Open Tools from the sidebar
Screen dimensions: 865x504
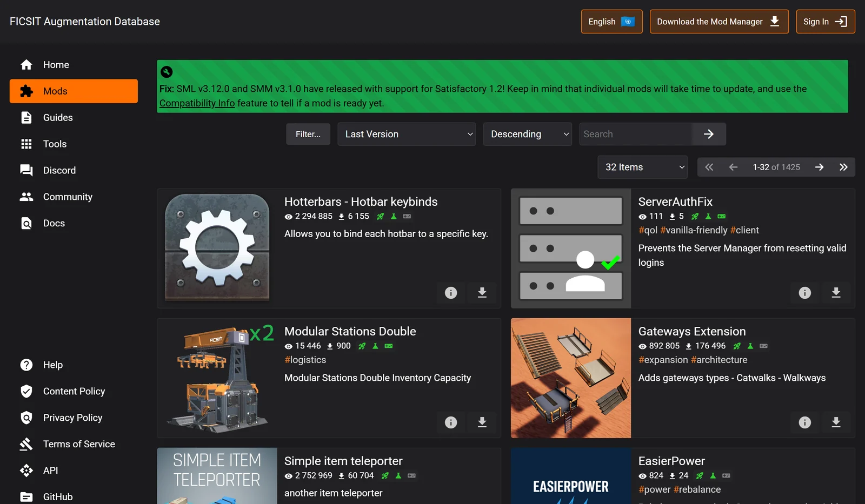[x=74, y=144]
